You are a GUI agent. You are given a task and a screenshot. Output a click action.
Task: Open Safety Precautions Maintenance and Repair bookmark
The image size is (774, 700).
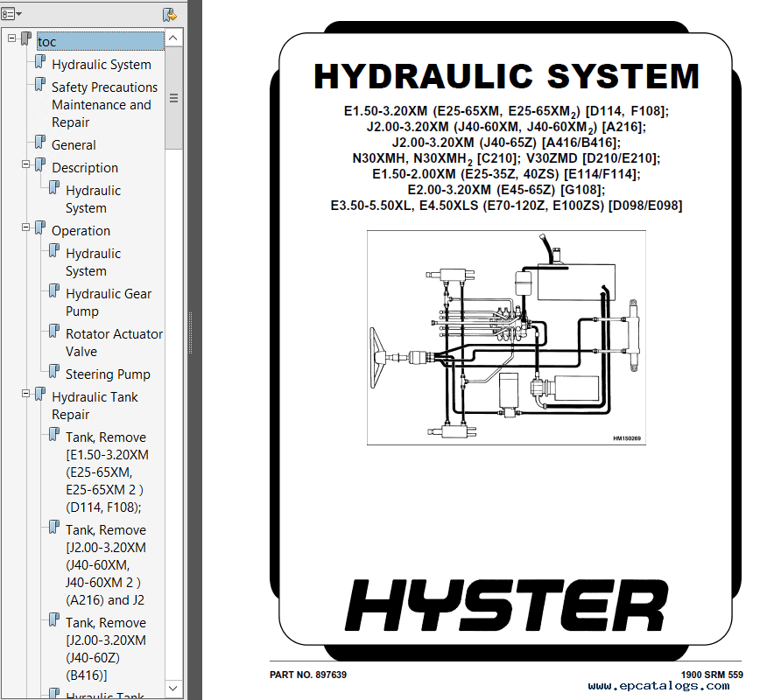(105, 105)
